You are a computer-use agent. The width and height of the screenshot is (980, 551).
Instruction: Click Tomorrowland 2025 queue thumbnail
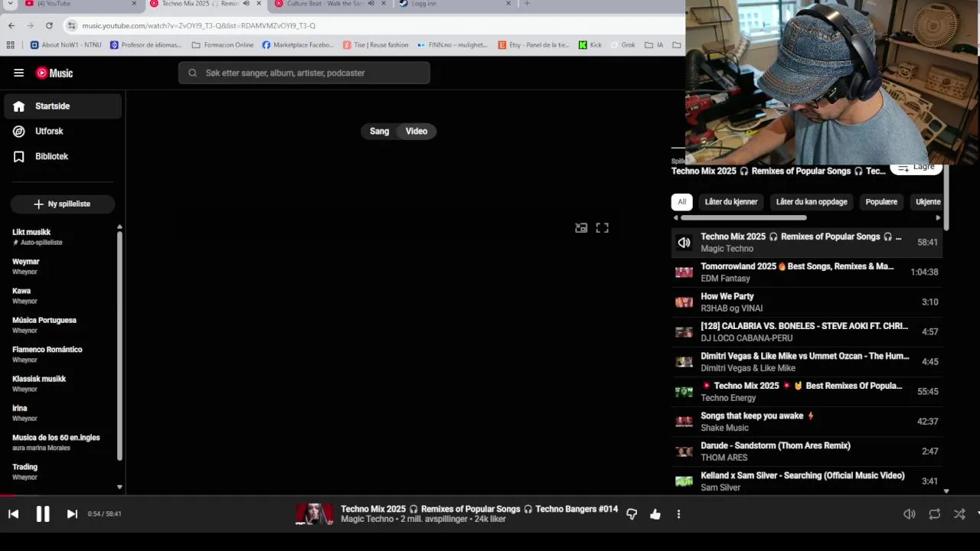[684, 272]
